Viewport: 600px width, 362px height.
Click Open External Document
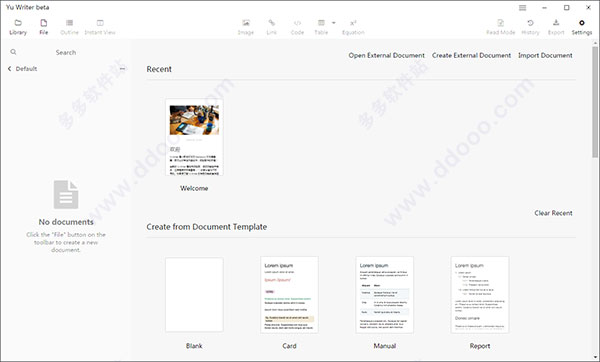coord(386,55)
